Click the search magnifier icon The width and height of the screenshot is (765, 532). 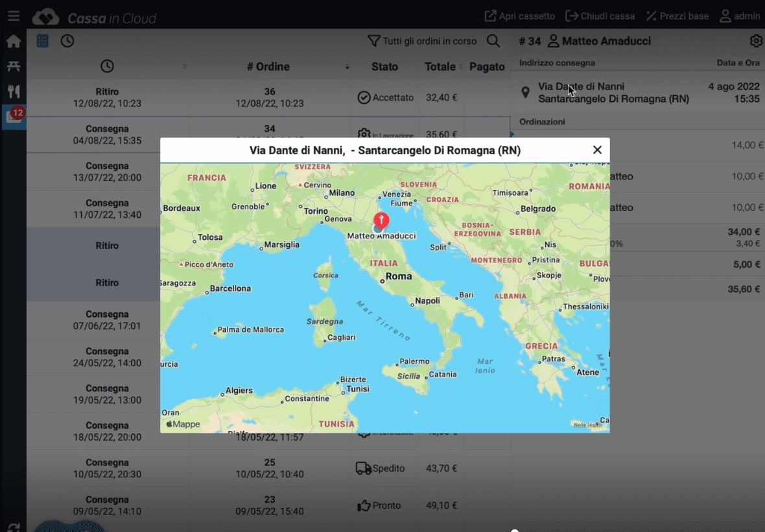[493, 41]
